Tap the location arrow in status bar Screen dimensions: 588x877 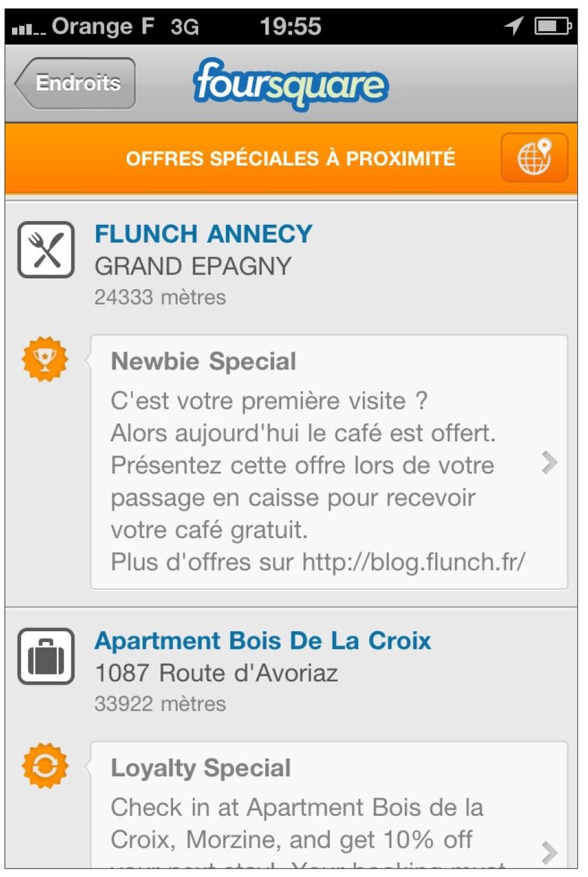[513, 26]
